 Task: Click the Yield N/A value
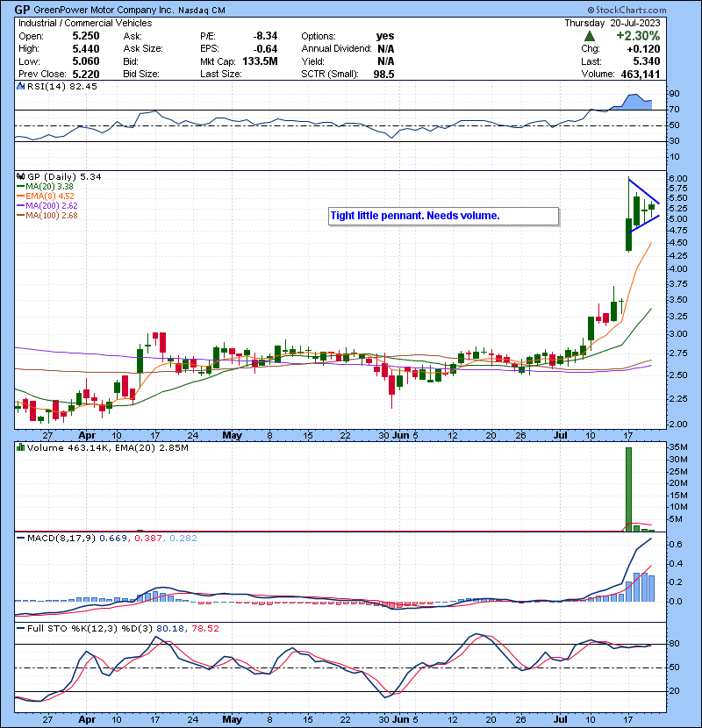(385, 61)
